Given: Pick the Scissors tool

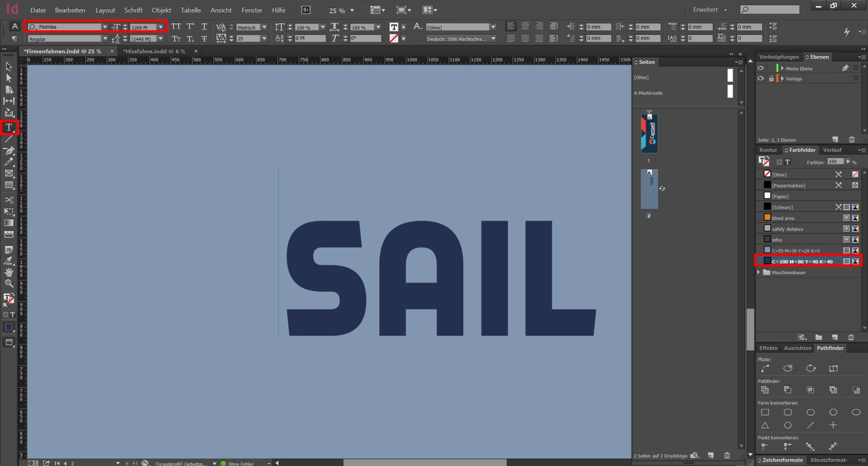Looking at the screenshot, I should point(9,200).
